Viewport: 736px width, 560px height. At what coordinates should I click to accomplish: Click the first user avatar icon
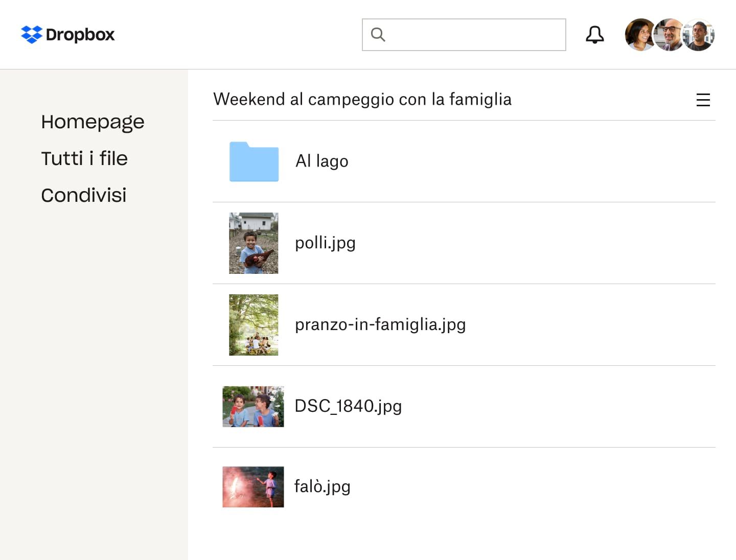640,34
